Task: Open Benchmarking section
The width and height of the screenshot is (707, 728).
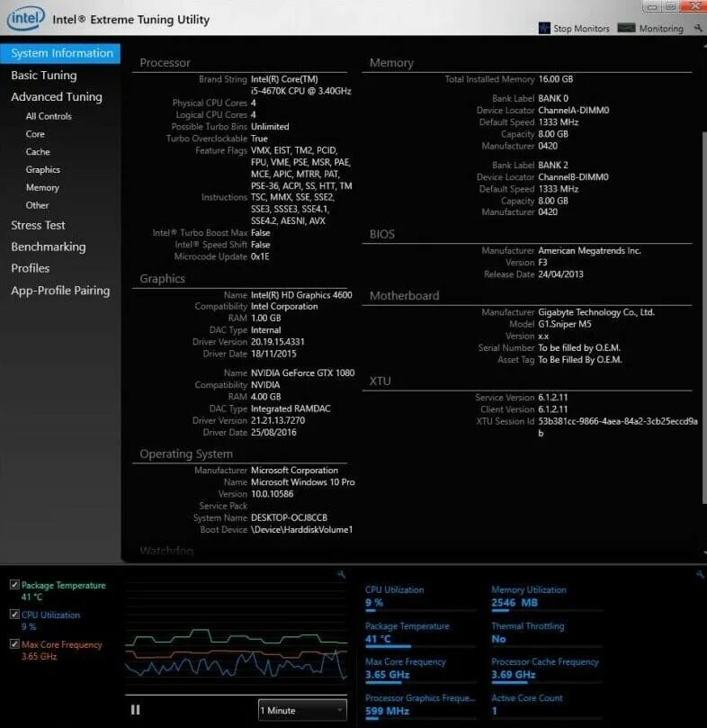Action: (x=49, y=247)
